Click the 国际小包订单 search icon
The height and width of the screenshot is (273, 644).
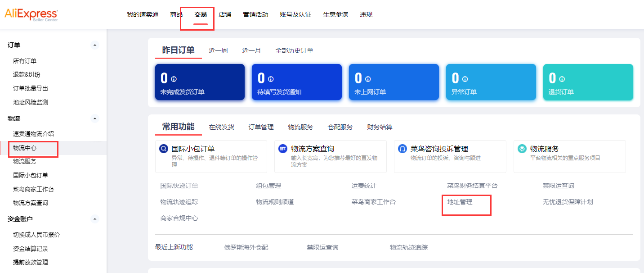[164, 149]
